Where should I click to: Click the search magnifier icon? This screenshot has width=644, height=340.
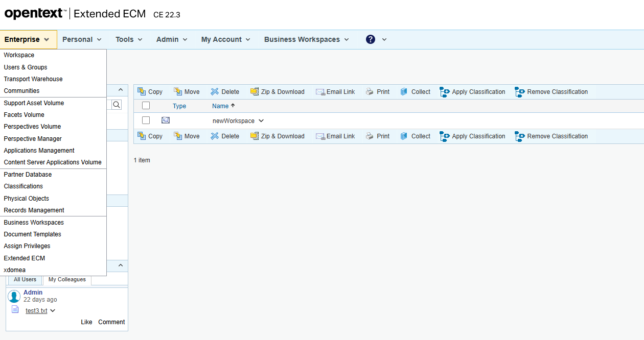coord(117,105)
